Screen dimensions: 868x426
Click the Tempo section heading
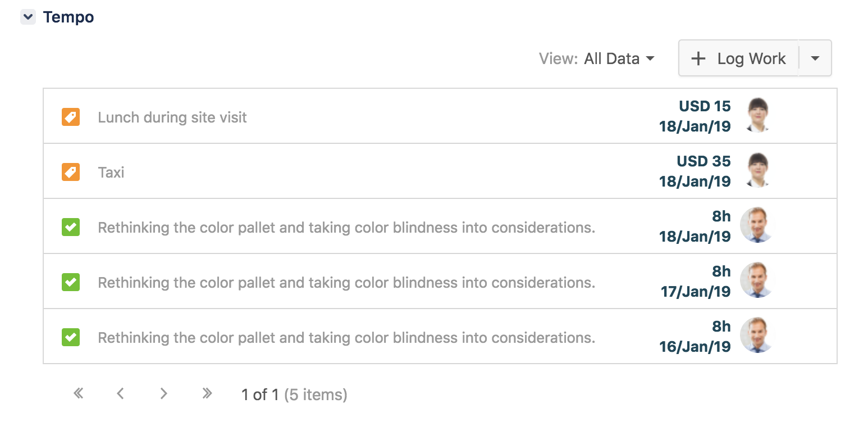click(x=68, y=17)
